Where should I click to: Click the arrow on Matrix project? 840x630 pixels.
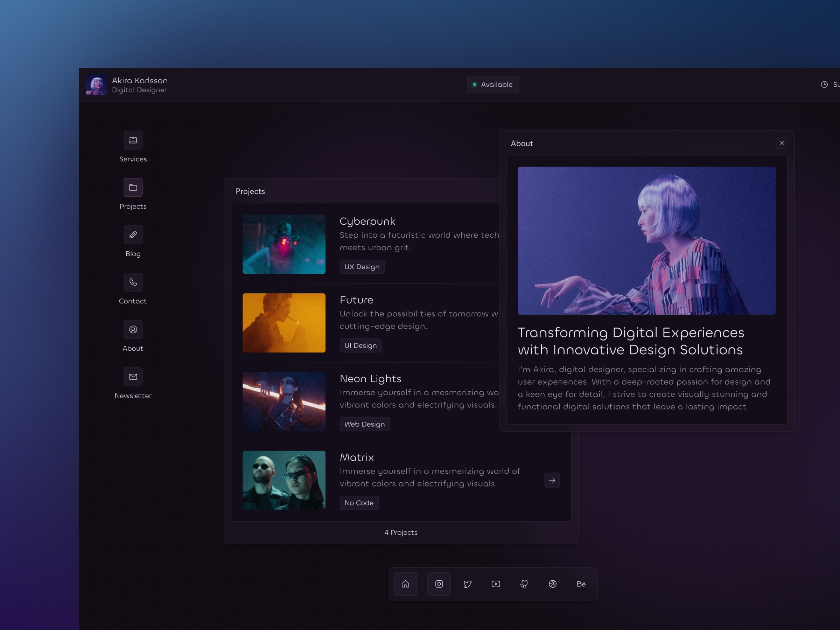(x=552, y=480)
